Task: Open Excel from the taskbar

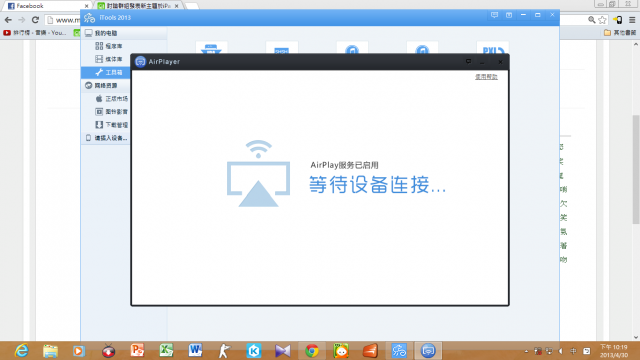Action: pos(166,351)
